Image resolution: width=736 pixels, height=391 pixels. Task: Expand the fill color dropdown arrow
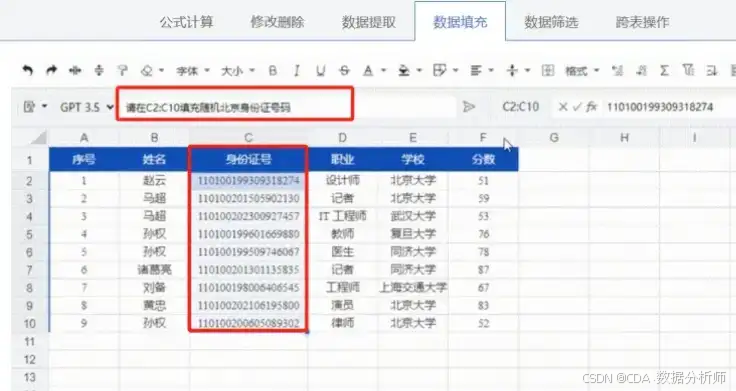pyautogui.click(x=419, y=71)
